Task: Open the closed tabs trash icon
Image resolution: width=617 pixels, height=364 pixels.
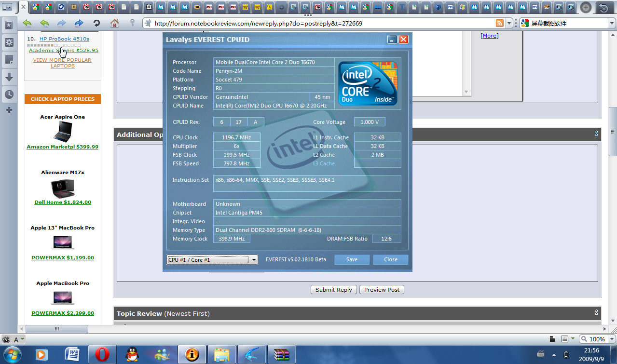Action: 603,8
